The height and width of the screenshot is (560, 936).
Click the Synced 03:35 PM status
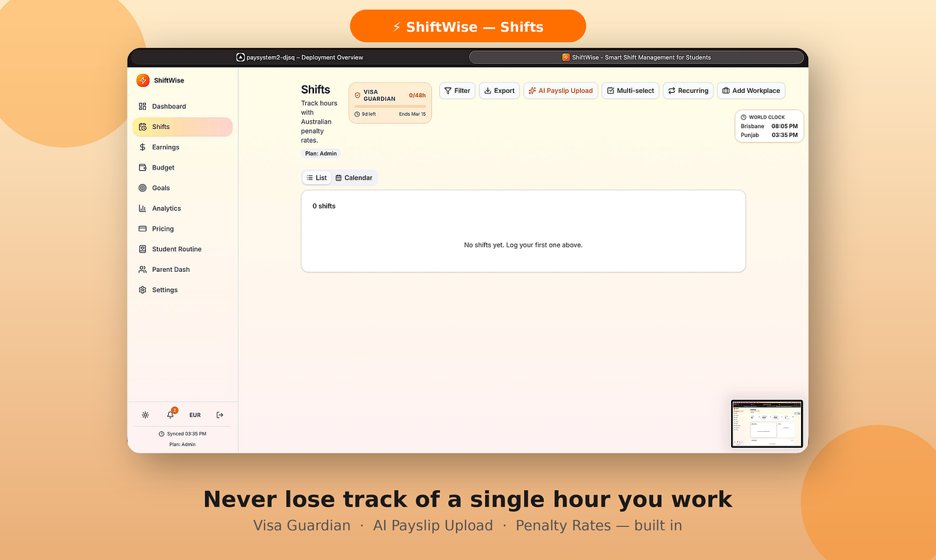pyautogui.click(x=182, y=434)
